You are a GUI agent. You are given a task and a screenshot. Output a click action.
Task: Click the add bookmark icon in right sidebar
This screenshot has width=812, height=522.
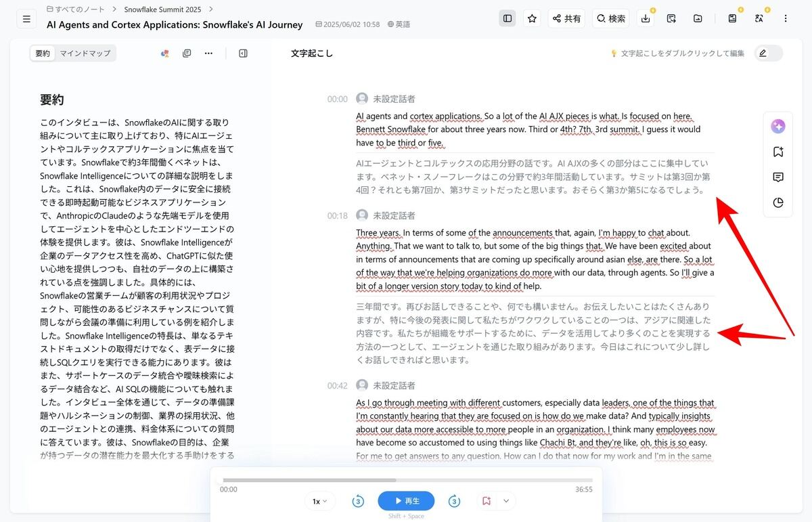[x=778, y=152]
